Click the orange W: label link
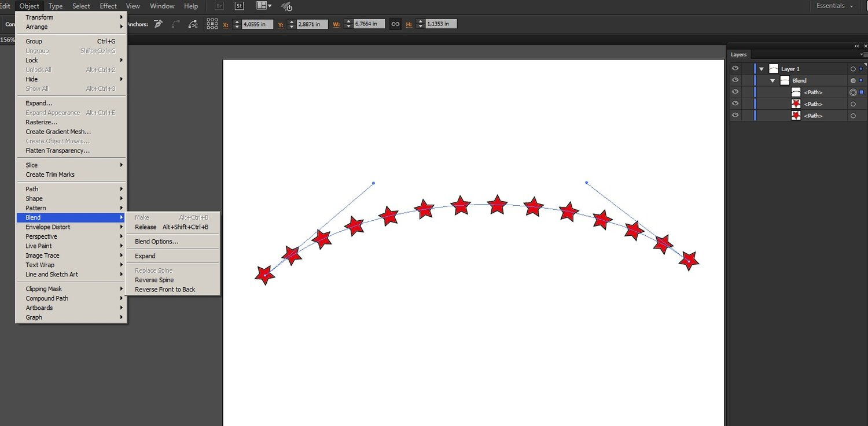The width and height of the screenshot is (868, 426). (x=337, y=24)
